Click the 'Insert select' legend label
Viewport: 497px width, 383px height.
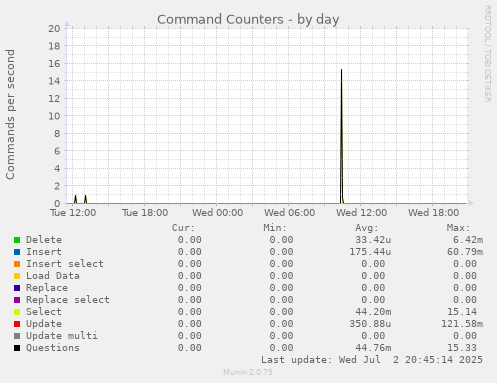coord(65,264)
